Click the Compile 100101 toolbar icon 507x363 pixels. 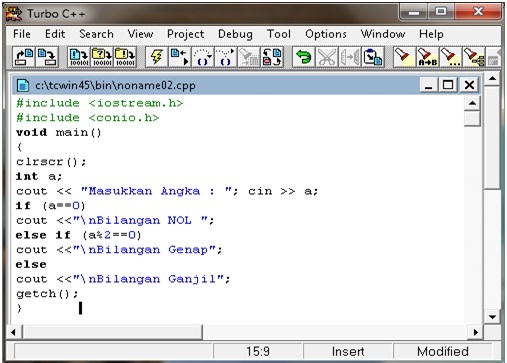pos(78,57)
